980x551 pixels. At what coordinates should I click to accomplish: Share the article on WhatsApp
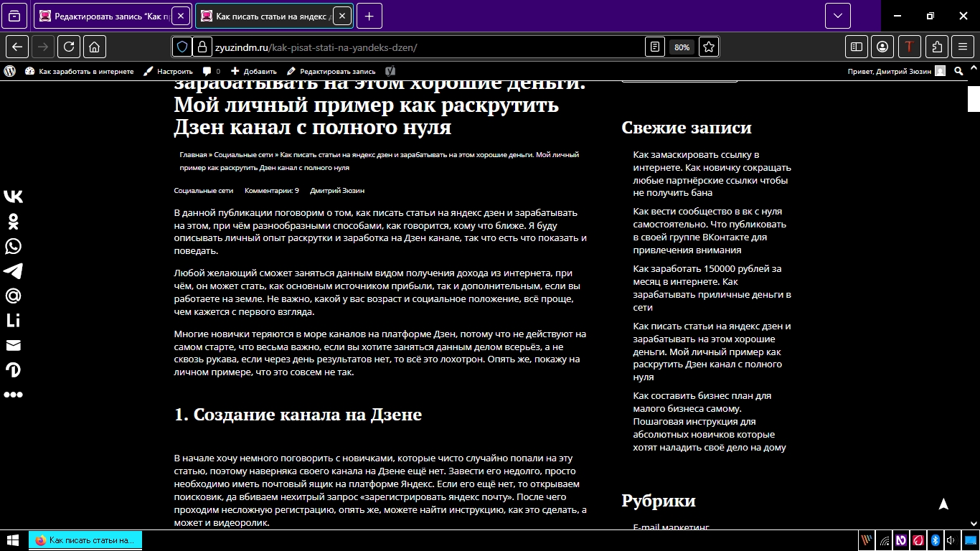(13, 246)
